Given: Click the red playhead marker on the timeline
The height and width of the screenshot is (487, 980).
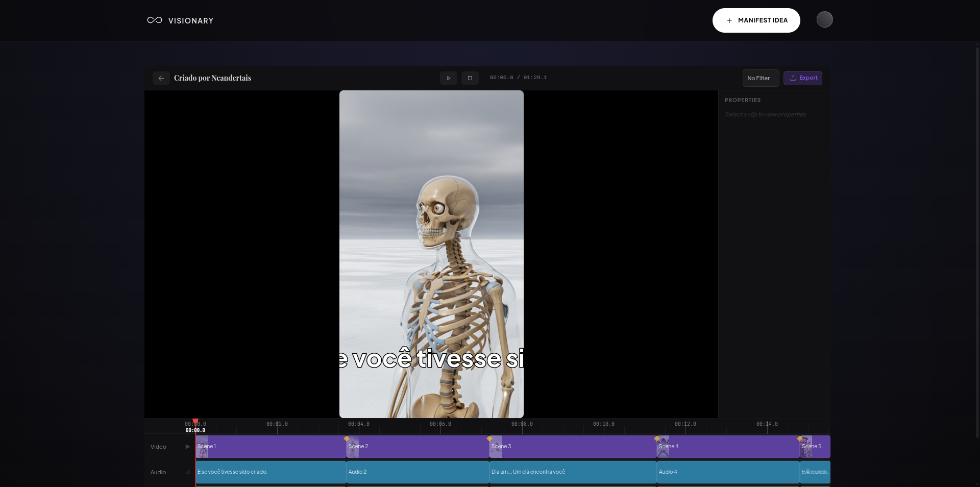Looking at the screenshot, I should tap(195, 421).
